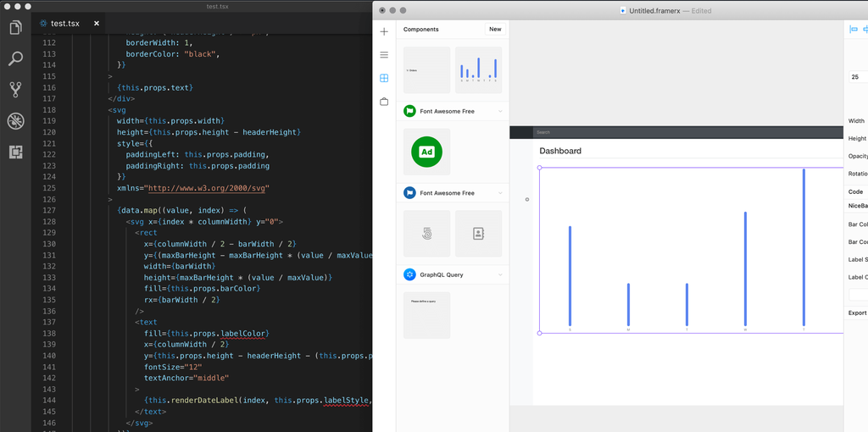This screenshot has height=432, width=868.
Task: Click the GraphQL Query package icon
Action: (x=409, y=274)
